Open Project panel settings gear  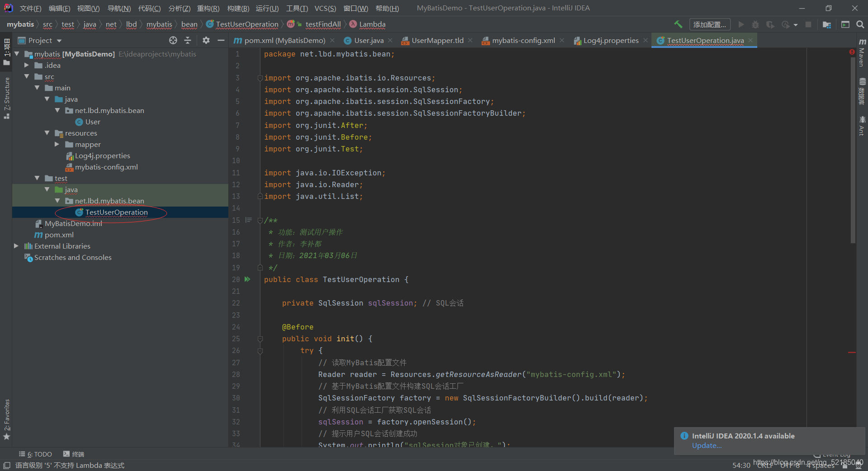point(206,40)
